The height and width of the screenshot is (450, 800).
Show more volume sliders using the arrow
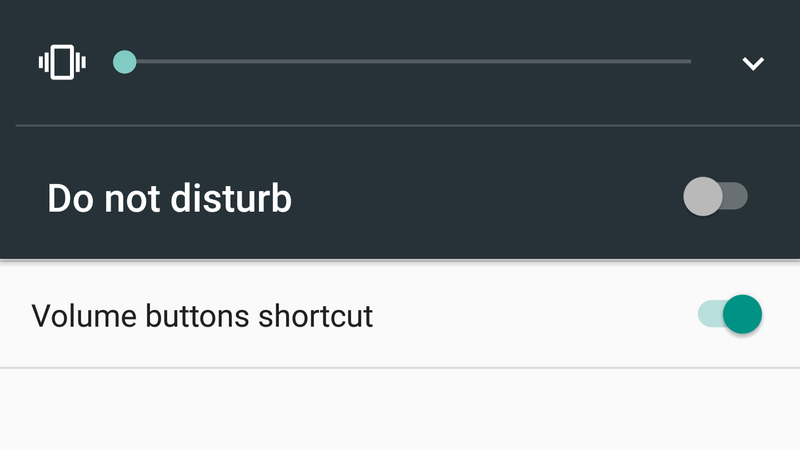[753, 63]
